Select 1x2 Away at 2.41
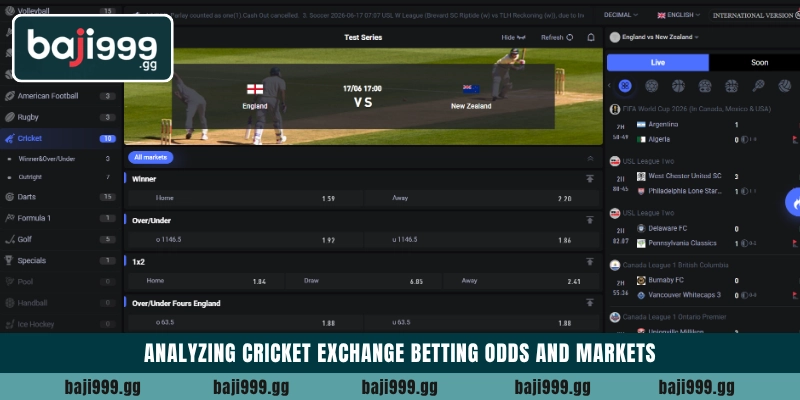 coord(521,281)
